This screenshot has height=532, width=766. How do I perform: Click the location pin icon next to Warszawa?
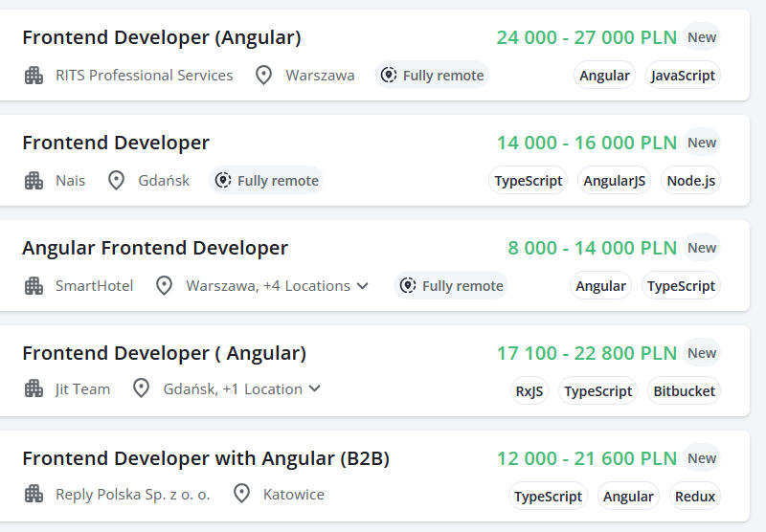[x=263, y=75]
